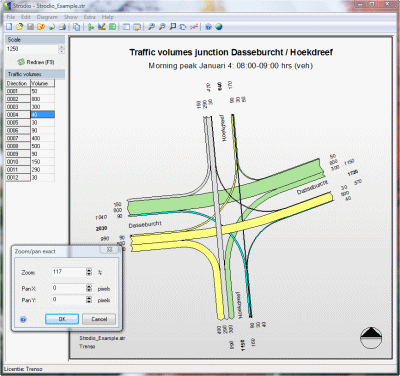This screenshot has height=376, width=400.
Task: Open the File menu
Action: tap(11, 17)
